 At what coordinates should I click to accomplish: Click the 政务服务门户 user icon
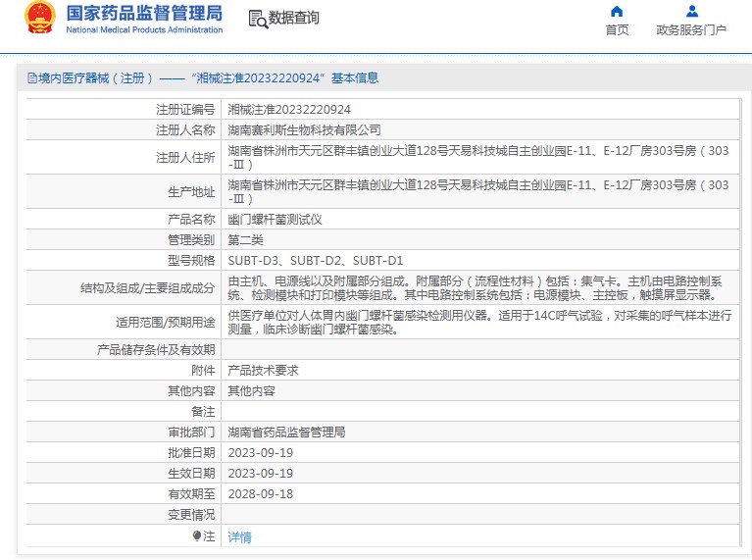[x=691, y=11]
